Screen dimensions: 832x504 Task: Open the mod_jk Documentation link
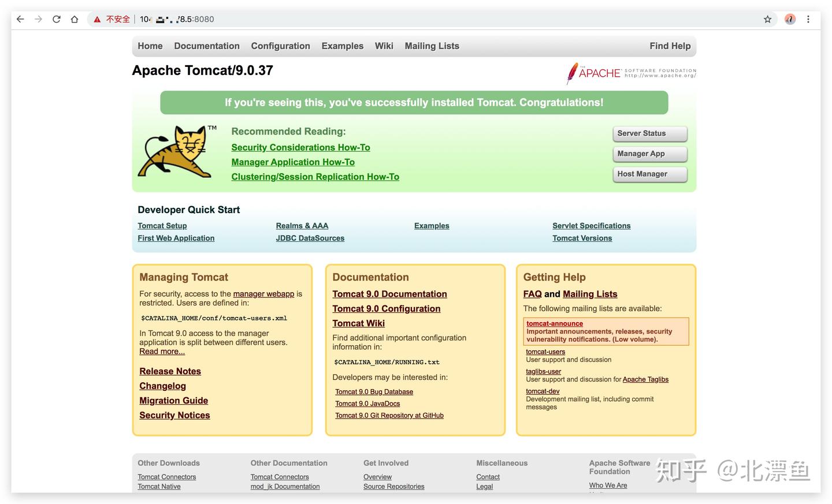coord(285,487)
